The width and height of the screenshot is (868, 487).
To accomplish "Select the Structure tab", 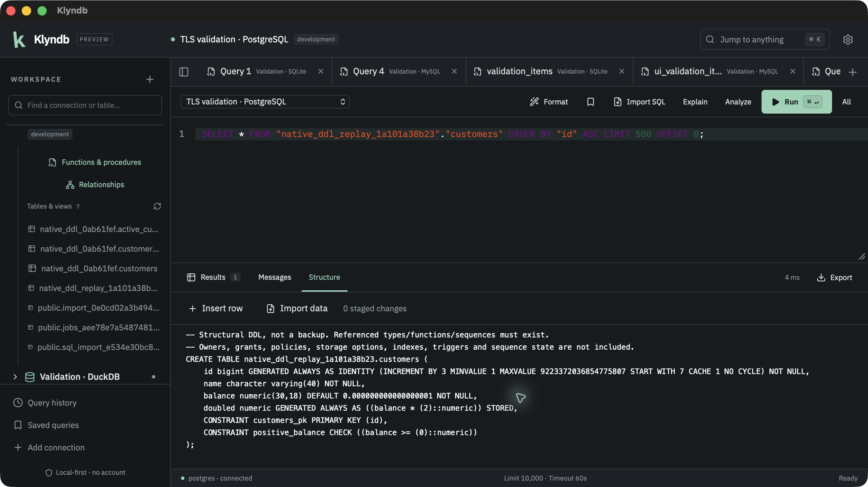I will (x=324, y=277).
